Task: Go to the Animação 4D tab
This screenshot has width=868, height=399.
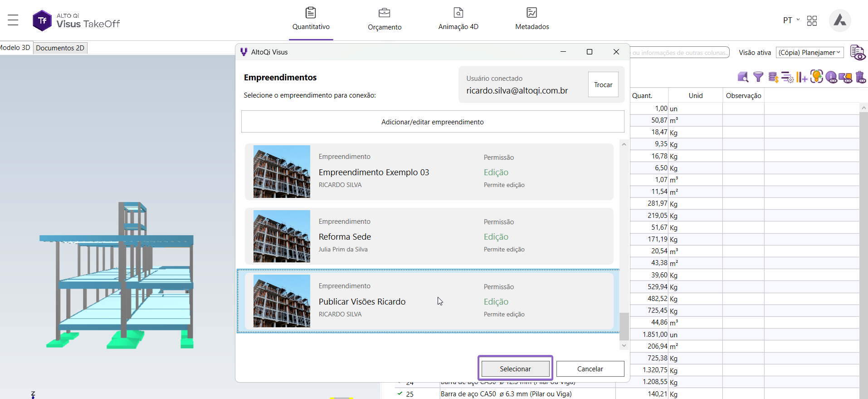Action: coord(458,20)
